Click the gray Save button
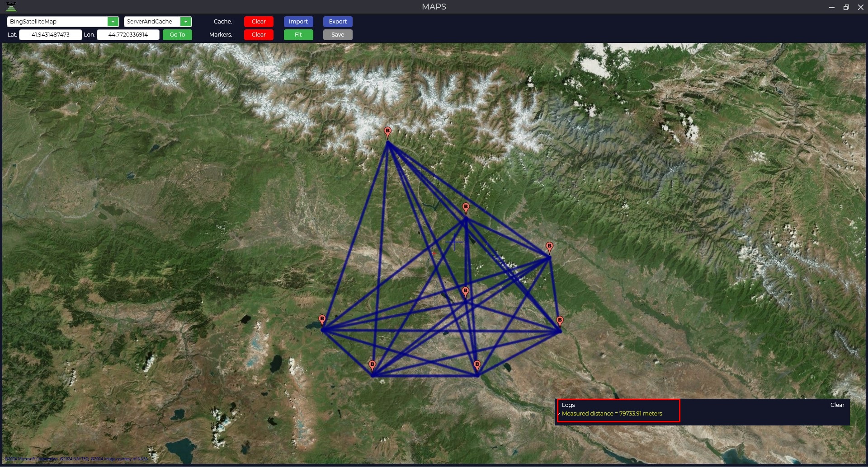The width and height of the screenshot is (868, 467). coord(338,35)
